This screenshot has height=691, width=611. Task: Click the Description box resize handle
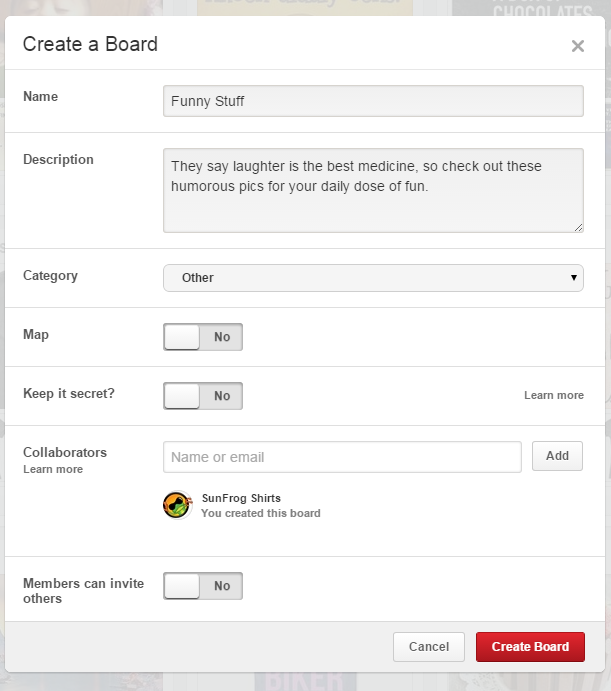pyautogui.click(x=578, y=227)
